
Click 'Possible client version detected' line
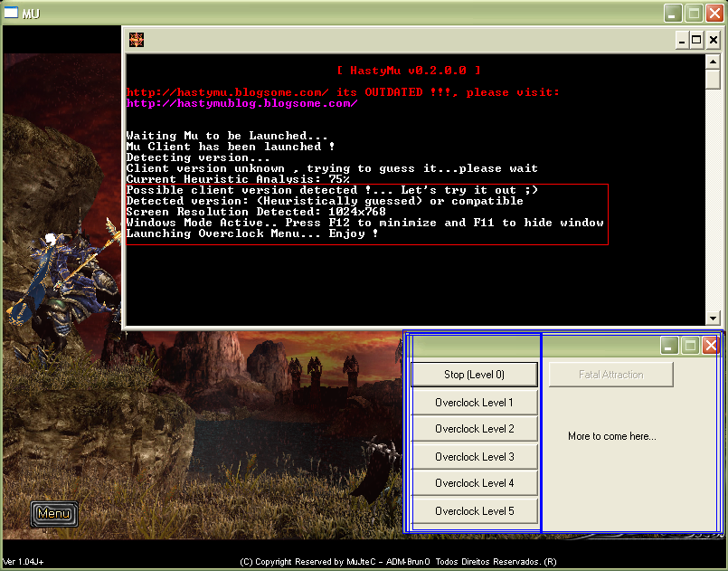click(x=333, y=190)
